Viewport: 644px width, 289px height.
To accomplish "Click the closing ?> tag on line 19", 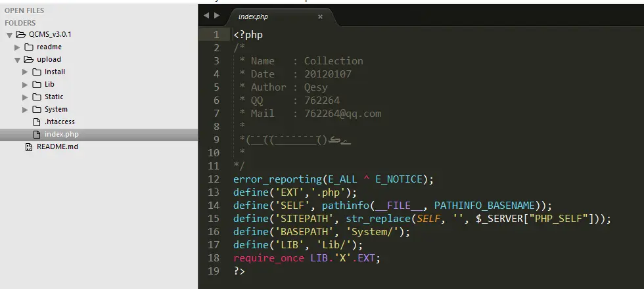I will click(239, 271).
